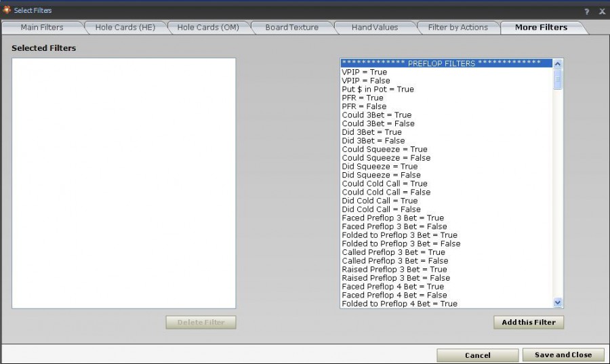610x364 pixels.
Task: Go to the Board Texture tab
Action: [291, 27]
